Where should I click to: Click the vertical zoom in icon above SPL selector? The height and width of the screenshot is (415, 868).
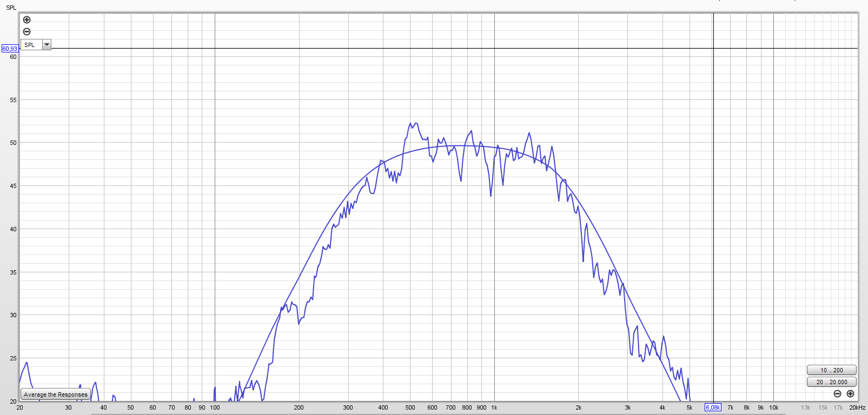(x=27, y=20)
